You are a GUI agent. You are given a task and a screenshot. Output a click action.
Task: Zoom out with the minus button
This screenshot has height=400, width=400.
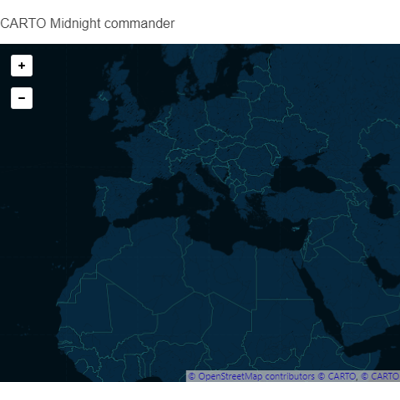(x=22, y=98)
